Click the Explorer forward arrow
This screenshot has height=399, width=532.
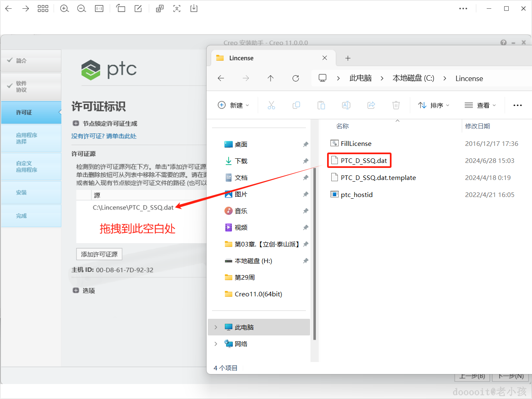[246, 78]
